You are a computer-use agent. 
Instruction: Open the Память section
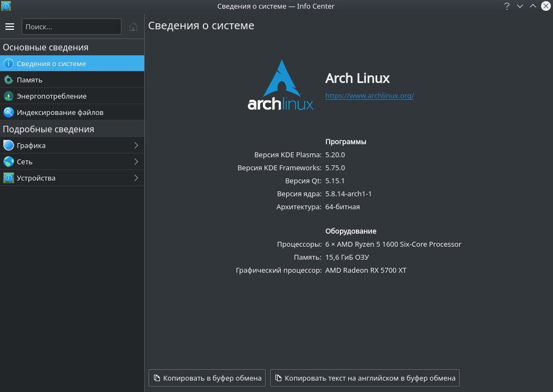pos(72,80)
